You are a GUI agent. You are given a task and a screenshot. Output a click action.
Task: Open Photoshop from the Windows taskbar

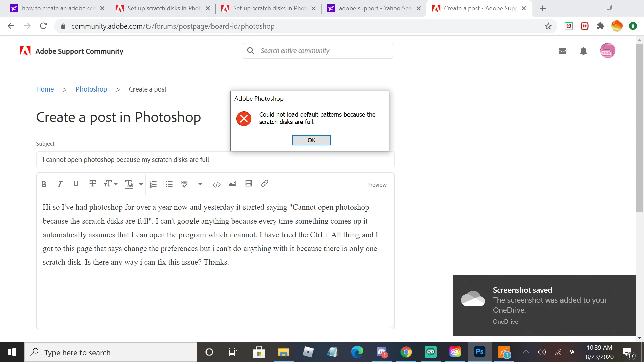(x=479, y=352)
